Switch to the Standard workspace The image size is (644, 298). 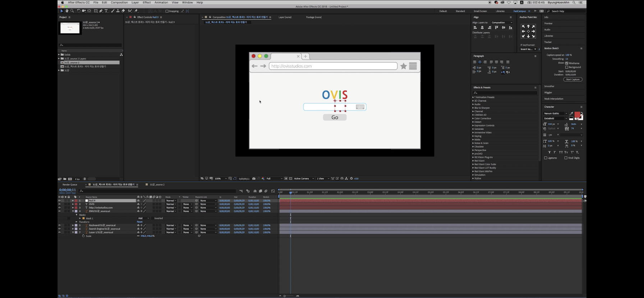460,11
